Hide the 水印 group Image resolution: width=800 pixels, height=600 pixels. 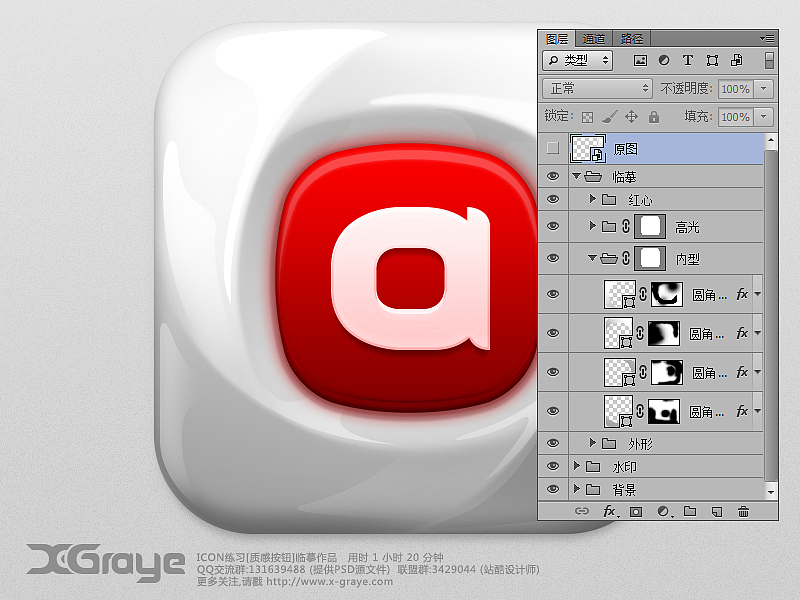[553, 466]
